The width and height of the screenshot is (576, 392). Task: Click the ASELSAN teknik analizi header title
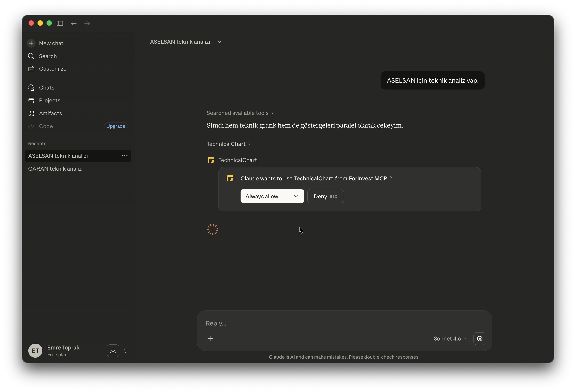tap(180, 42)
